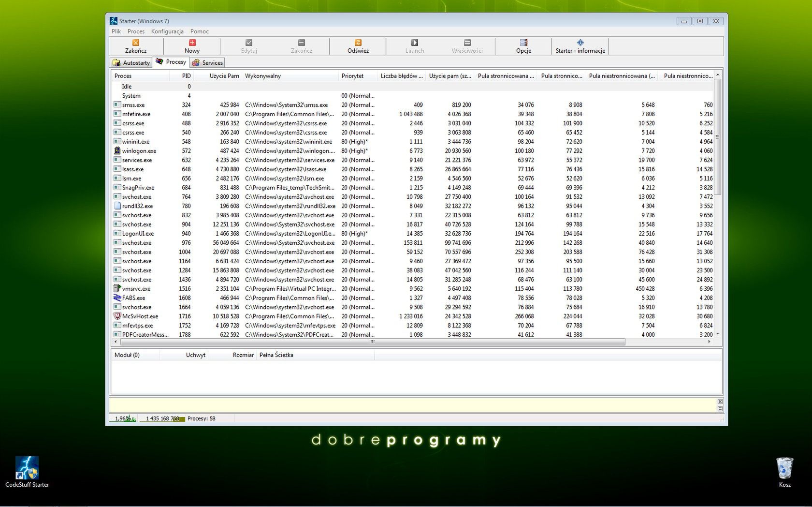Click smss.exe process icon
Viewport: 812px width, 507px height.
pyautogui.click(x=117, y=104)
